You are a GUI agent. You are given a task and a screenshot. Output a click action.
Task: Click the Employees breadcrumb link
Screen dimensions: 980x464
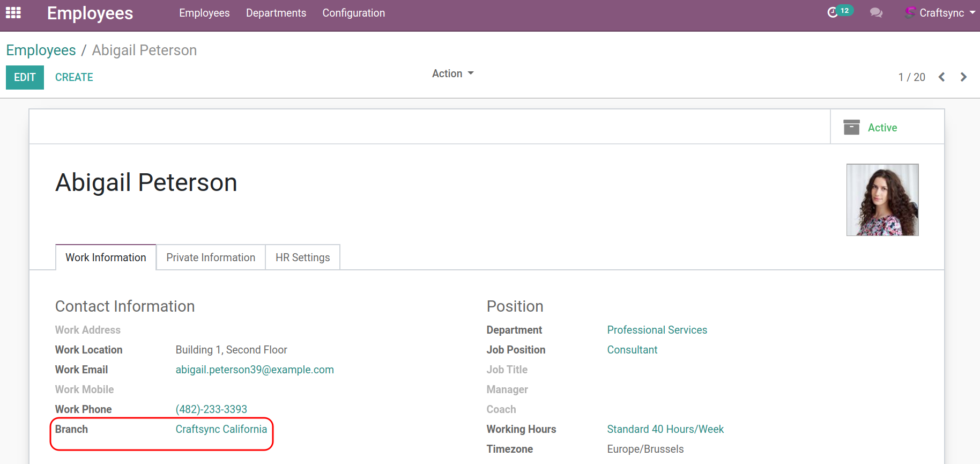(41, 50)
